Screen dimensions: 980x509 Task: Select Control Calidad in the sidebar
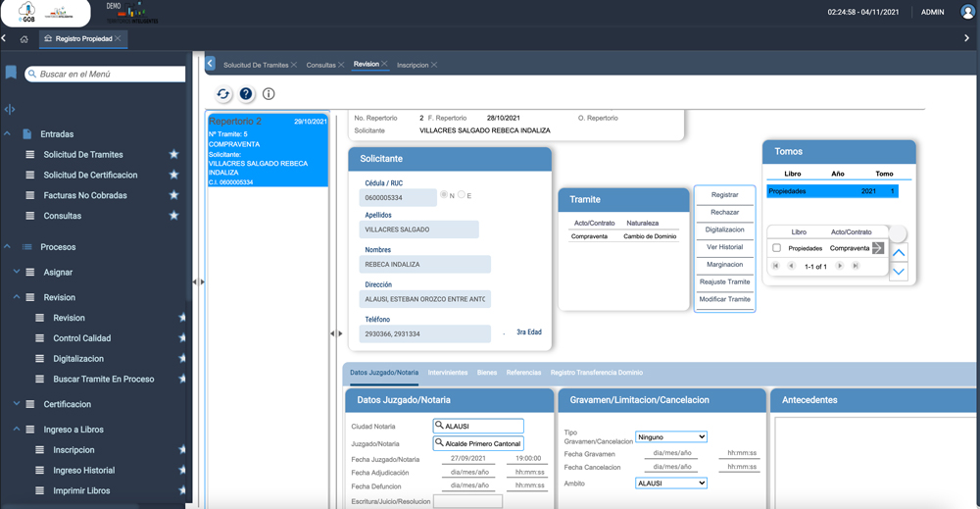(81, 338)
